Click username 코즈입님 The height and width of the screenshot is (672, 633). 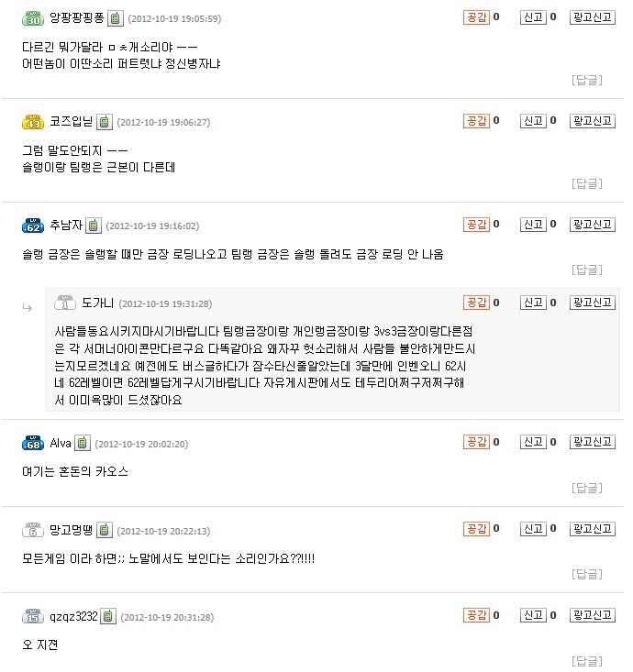tap(72, 121)
